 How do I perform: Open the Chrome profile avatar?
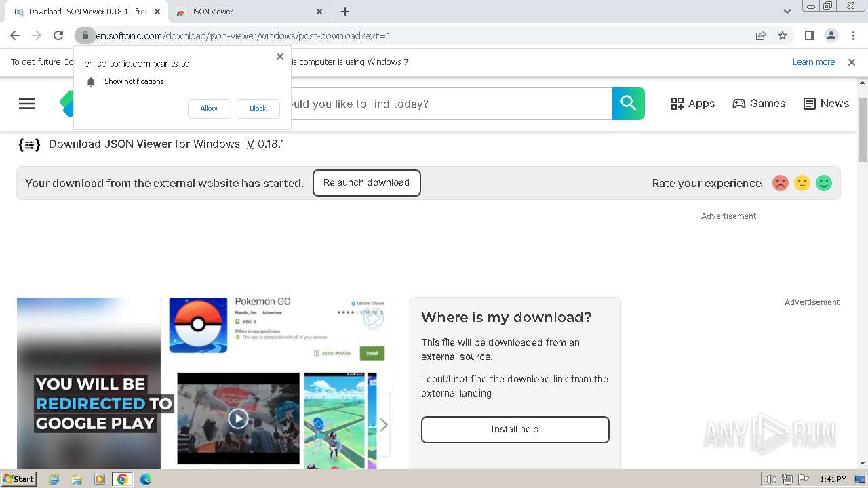(x=831, y=35)
